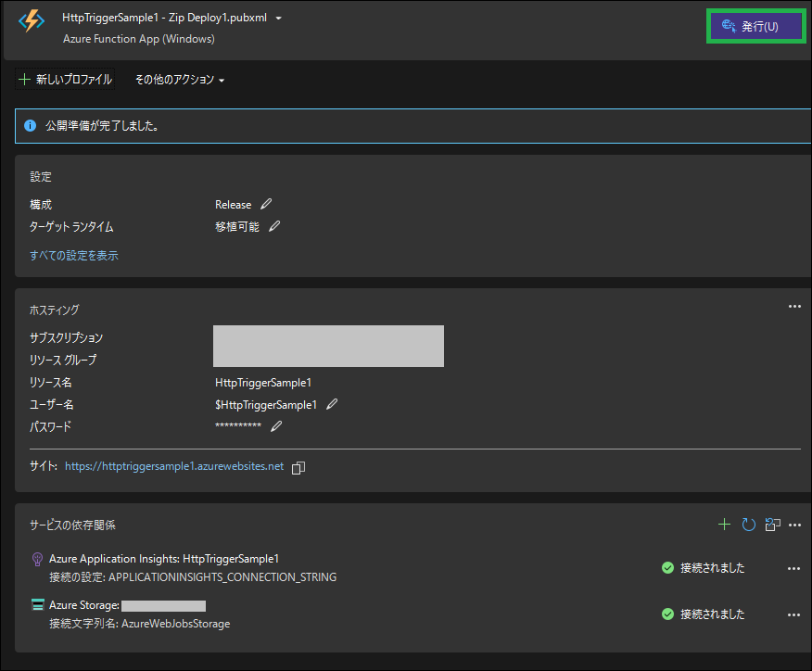Image resolution: width=812 pixels, height=671 pixels.
Task: Click the info icon in ready banner
Action: [31, 125]
